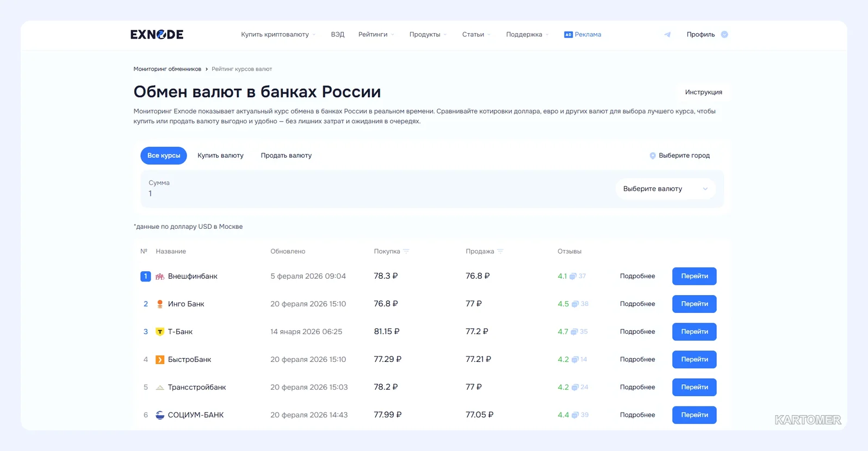Expand the Рейтинги menu

pyautogui.click(x=376, y=34)
